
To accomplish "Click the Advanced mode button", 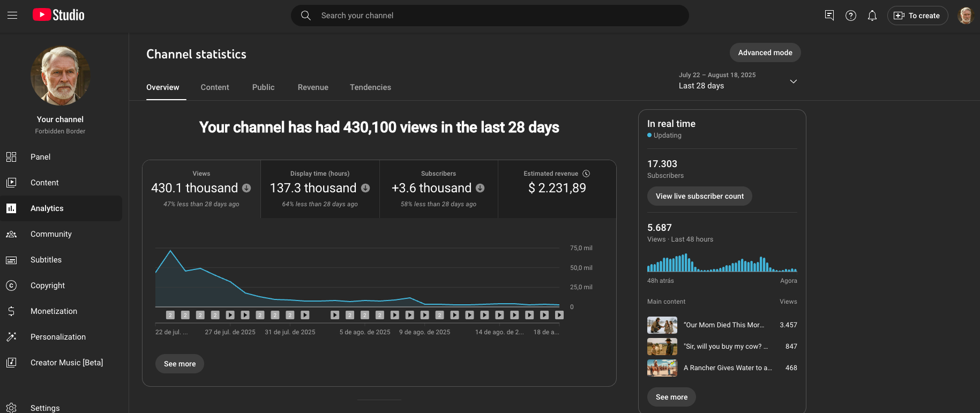I will (765, 52).
